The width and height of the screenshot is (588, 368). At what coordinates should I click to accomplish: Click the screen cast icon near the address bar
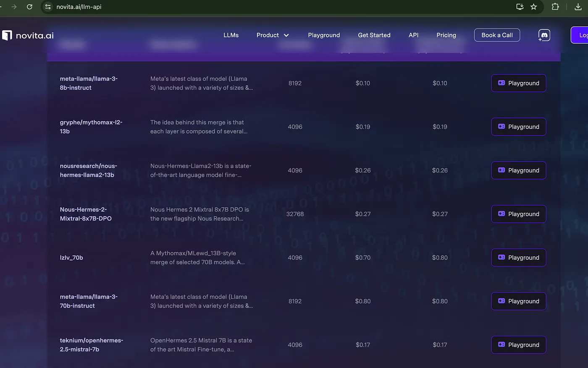[520, 7]
